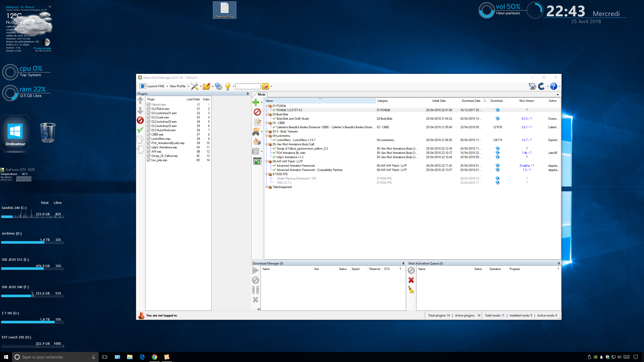The width and height of the screenshot is (644, 362).
Task: Open Chrome from the Windows taskbar
Action: click(x=154, y=357)
